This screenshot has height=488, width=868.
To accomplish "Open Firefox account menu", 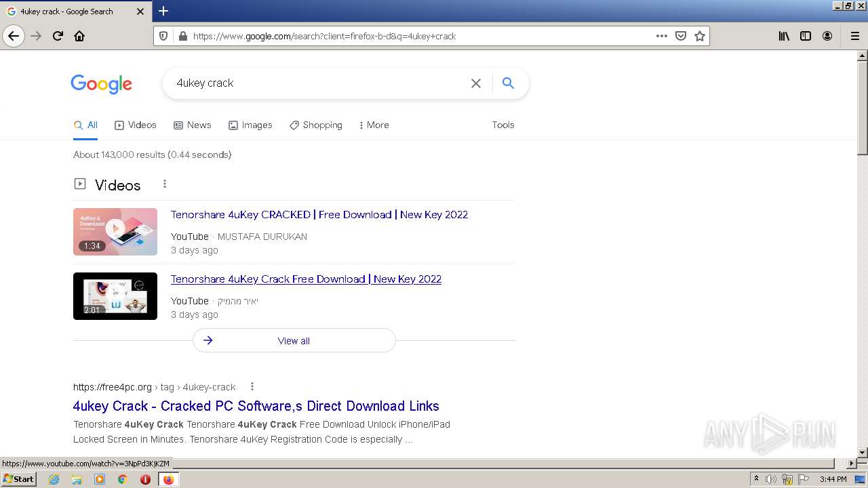I will 827,36.
